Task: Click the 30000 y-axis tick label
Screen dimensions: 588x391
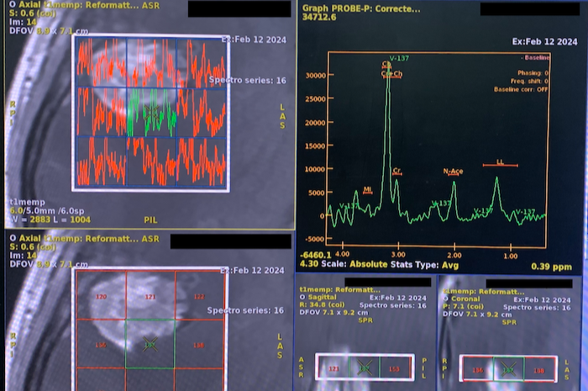Action: [315, 76]
